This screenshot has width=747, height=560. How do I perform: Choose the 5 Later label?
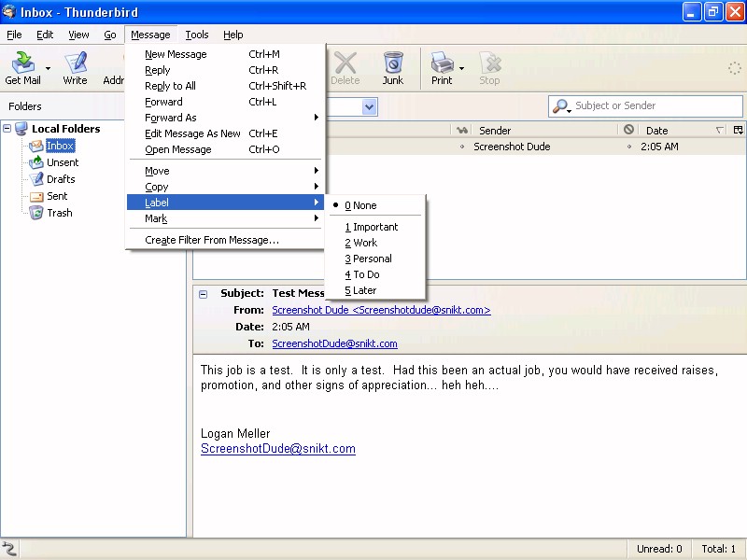374,290
